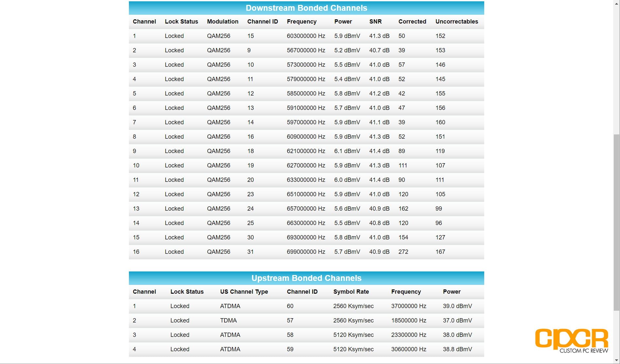
Task: Click frequency 573000000 Hz
Action: pos(306,65)
